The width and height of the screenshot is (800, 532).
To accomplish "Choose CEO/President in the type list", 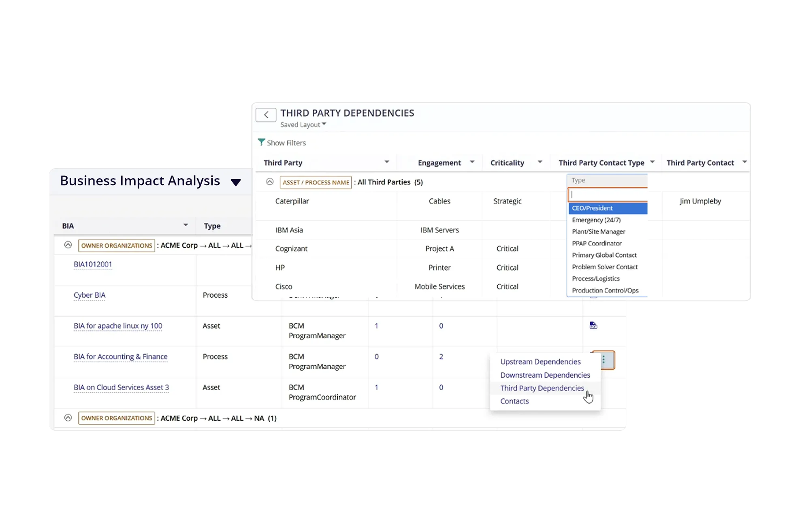I will click(592, 208).
